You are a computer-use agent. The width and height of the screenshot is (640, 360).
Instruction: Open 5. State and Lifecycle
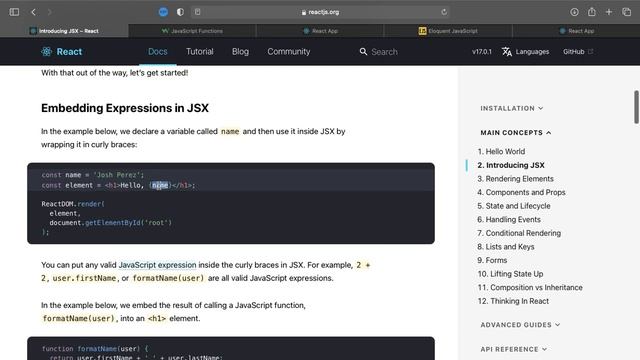514,206
